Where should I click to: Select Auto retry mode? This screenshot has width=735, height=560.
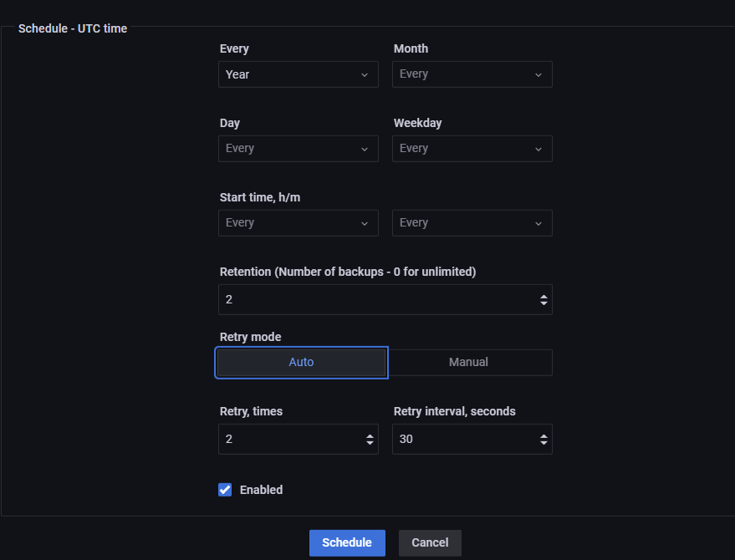click(301, 362)
